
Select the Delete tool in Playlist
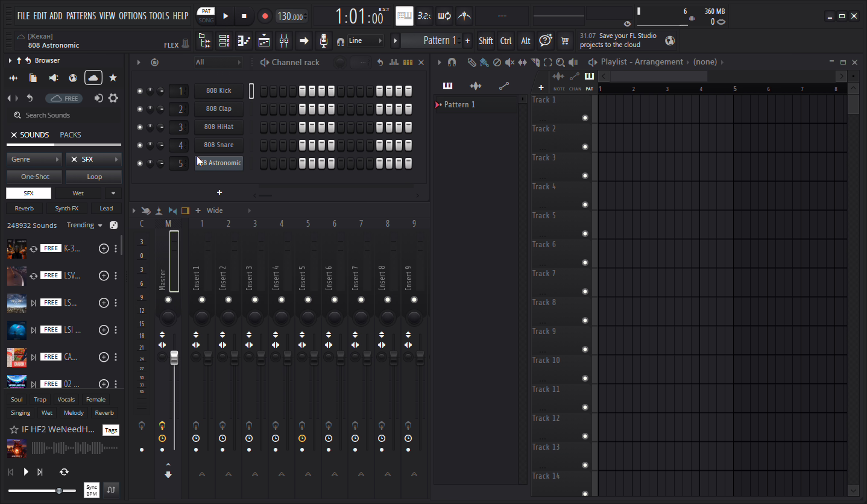(497, 62)
